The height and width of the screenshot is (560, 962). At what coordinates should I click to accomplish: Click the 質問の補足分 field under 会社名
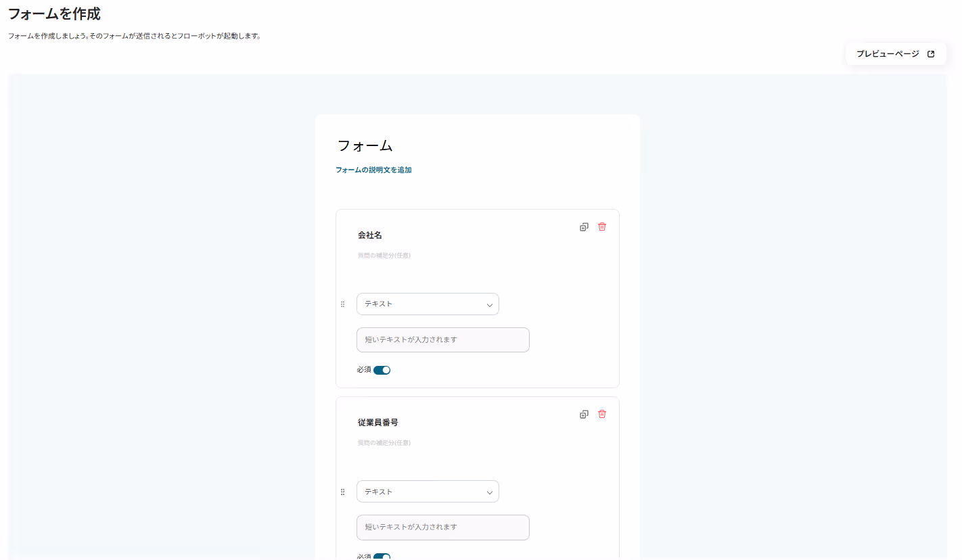pos(384,256)
